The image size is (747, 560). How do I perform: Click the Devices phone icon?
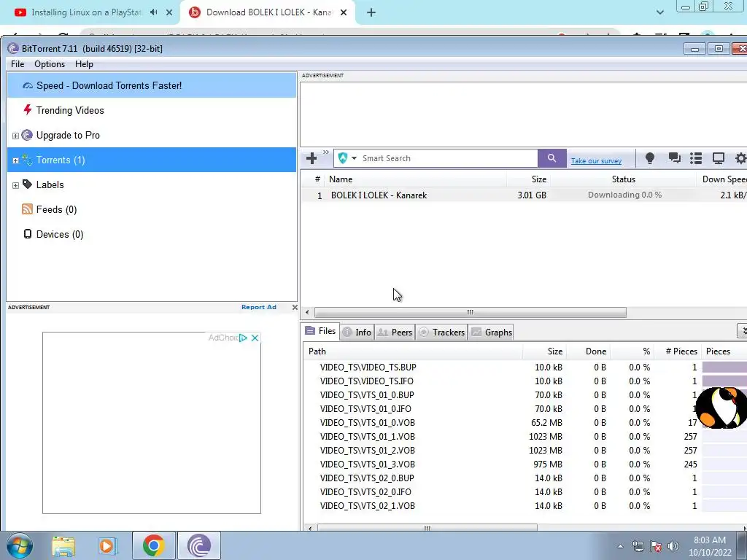pyautogui.click(x=28, y=234)
